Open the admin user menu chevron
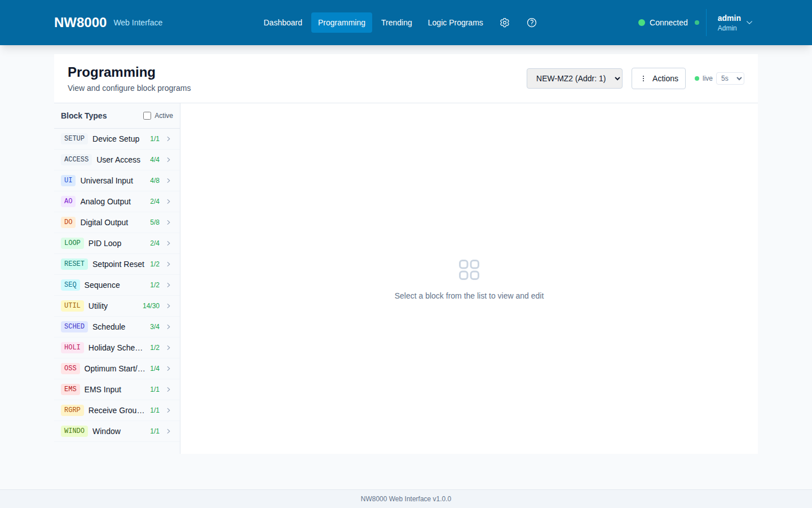The image size is (812, 508). pos(749,23)
